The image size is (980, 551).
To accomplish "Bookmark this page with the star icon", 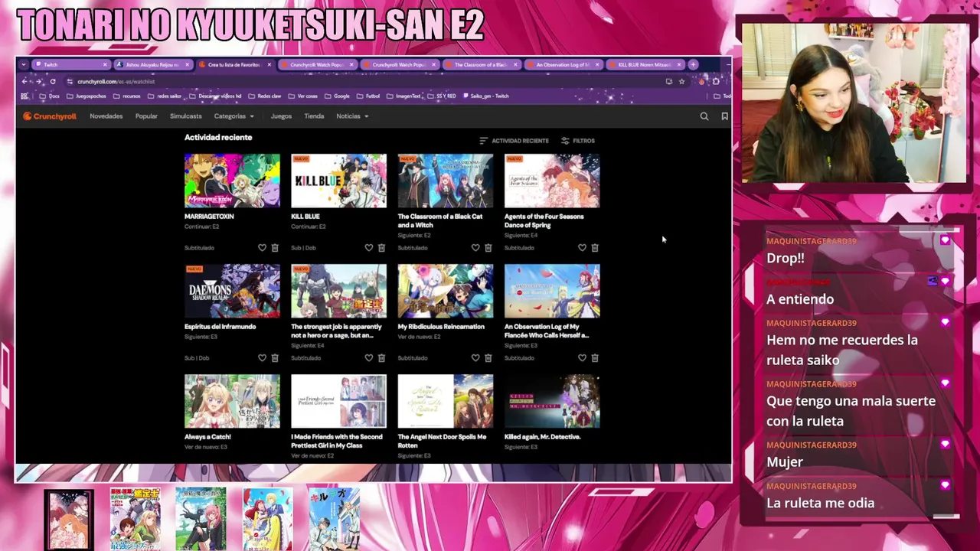I will [x=681, y=81].
